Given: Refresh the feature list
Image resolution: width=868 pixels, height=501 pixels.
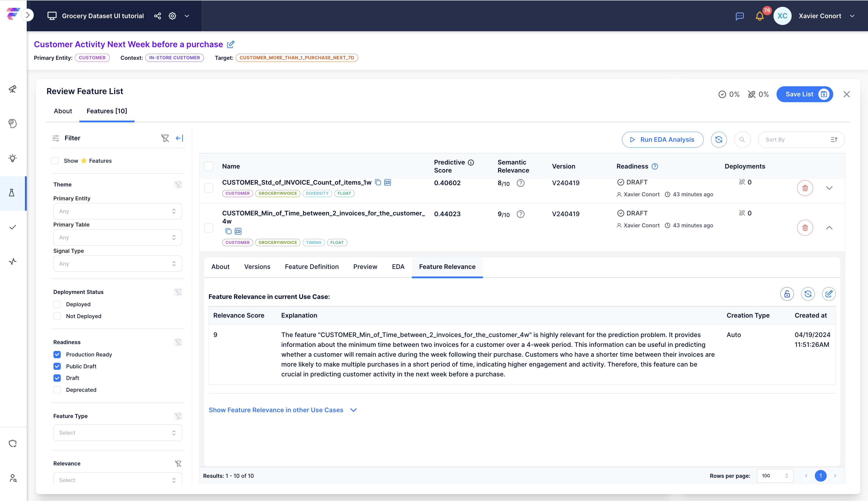Looking at the screenshot, I should (x=719, y=140).
